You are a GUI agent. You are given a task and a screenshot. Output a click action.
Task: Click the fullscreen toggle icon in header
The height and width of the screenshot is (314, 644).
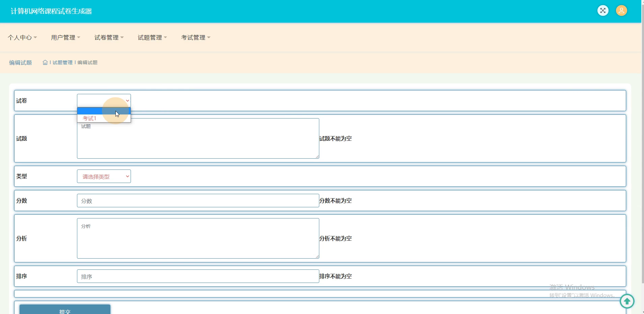[603, 10]
